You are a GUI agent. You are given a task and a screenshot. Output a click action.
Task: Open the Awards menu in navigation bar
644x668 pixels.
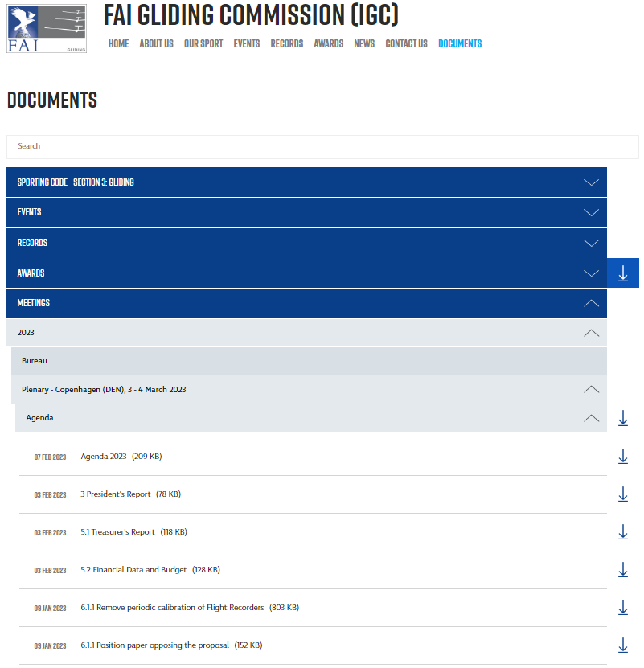coord(329,43)
